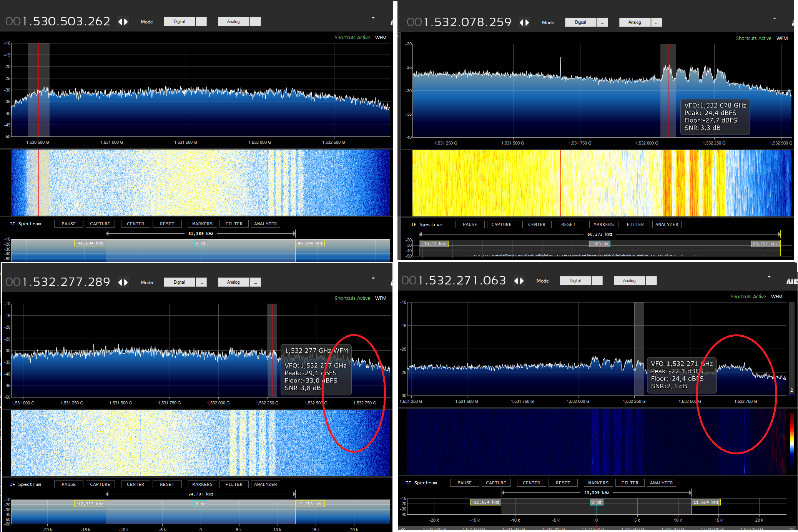Click the frequency step arrows beside 1.530.503.262

click(123, 22)
